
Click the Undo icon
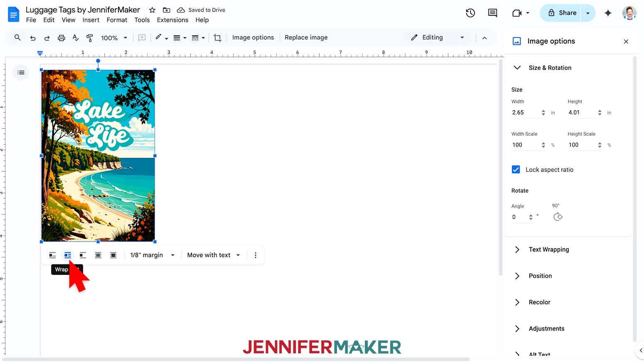33,38
